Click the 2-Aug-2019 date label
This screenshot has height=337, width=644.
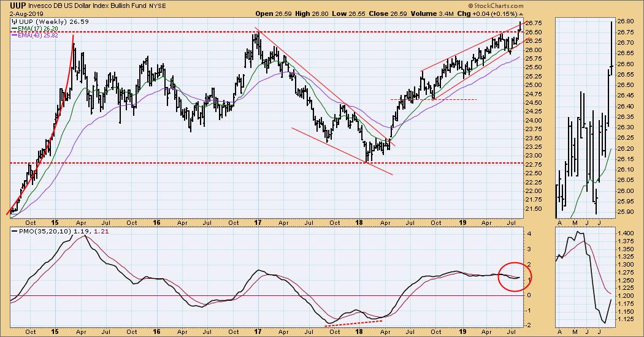(26, 13)
